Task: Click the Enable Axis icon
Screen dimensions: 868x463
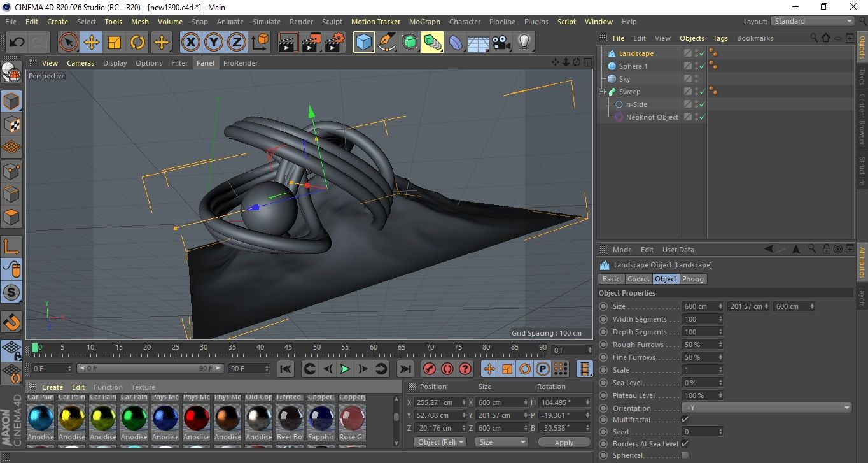Action: (x=11, y=246)
